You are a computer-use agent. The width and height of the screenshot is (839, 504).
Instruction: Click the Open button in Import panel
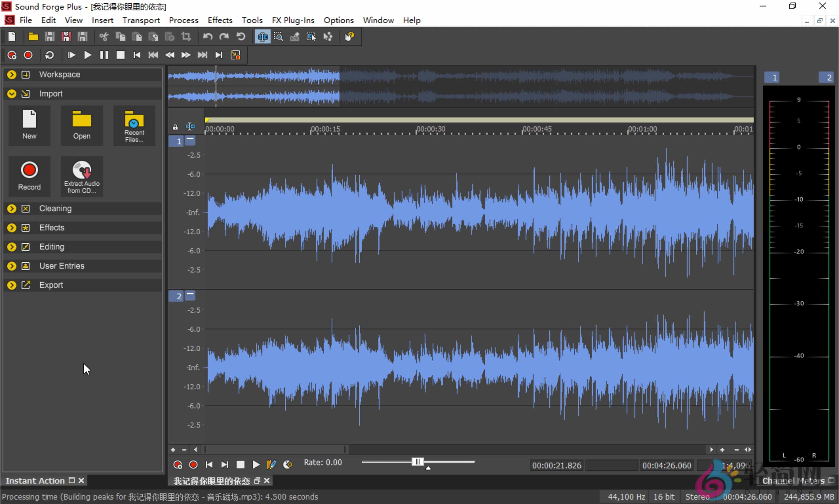82,125
